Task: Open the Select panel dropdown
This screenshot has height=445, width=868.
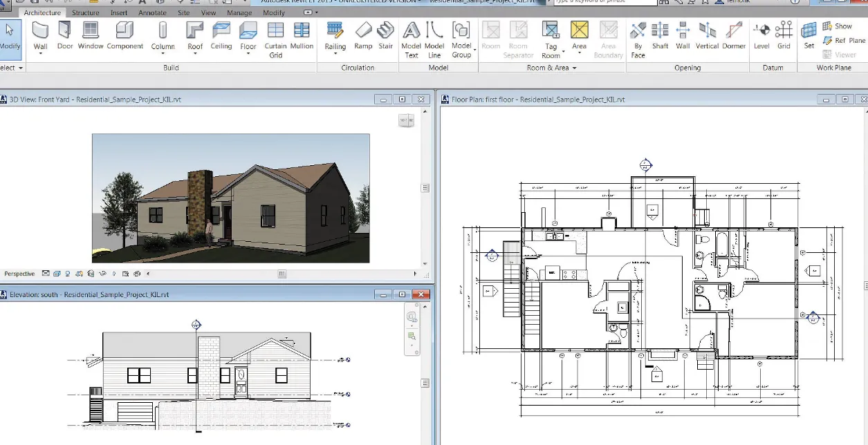Action: (20, 67)
